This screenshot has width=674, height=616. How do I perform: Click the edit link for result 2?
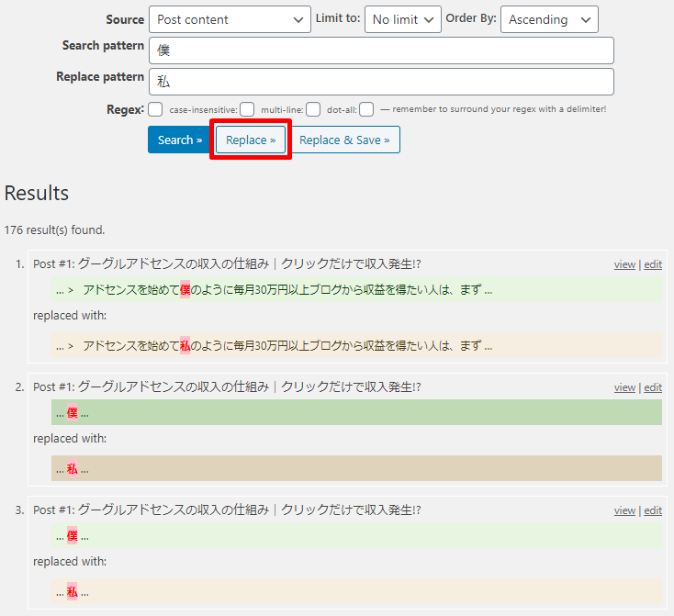click(653, 387)
